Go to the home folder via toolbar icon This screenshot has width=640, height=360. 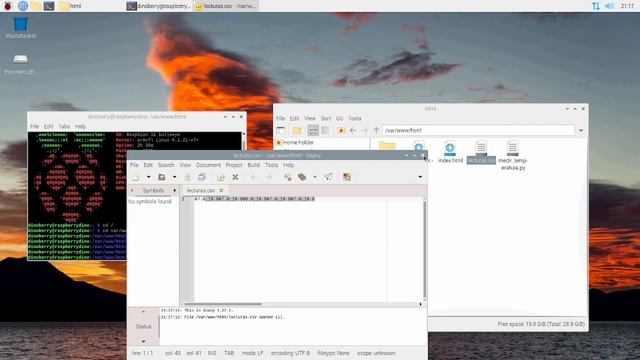tap(341, 131)
